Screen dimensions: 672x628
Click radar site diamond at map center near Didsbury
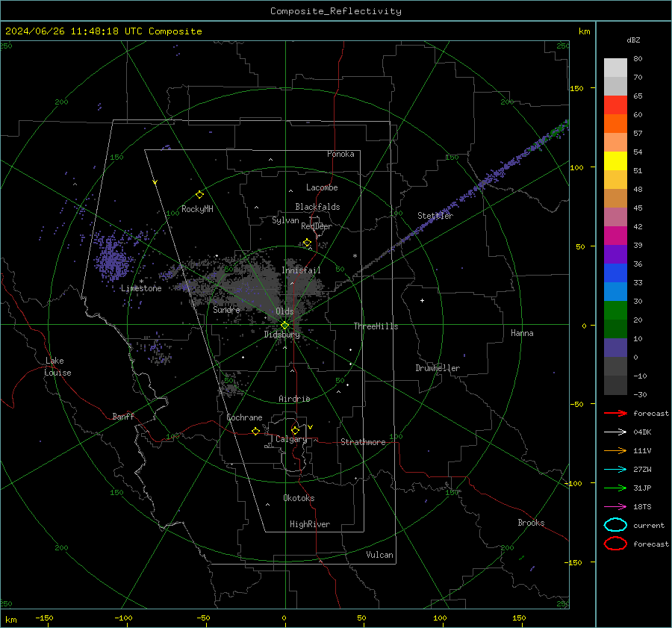284,326
